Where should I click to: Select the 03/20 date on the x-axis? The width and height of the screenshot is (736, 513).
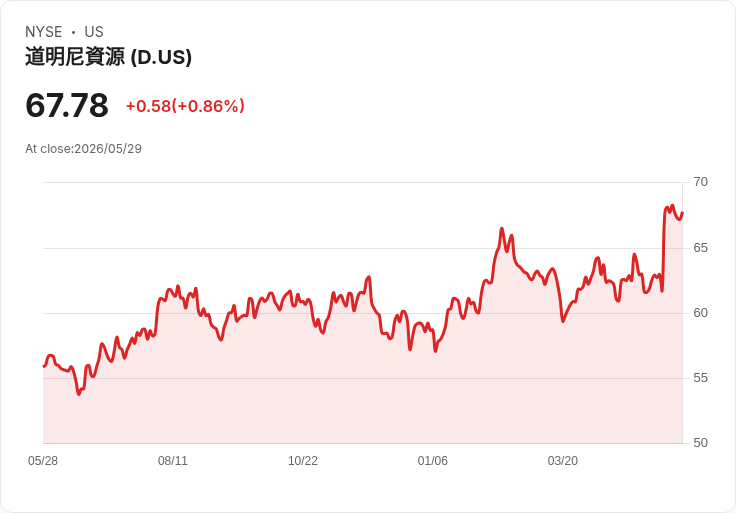coord(562,461)
